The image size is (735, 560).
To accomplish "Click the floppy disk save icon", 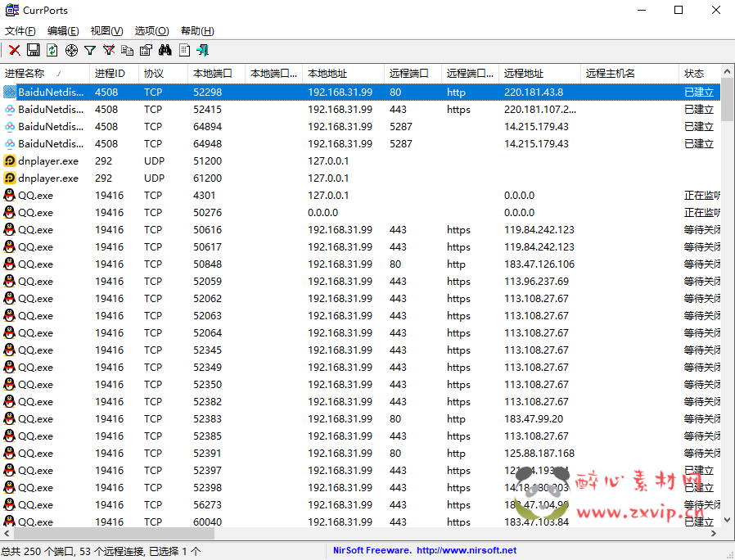I will [x=34, y=51].
